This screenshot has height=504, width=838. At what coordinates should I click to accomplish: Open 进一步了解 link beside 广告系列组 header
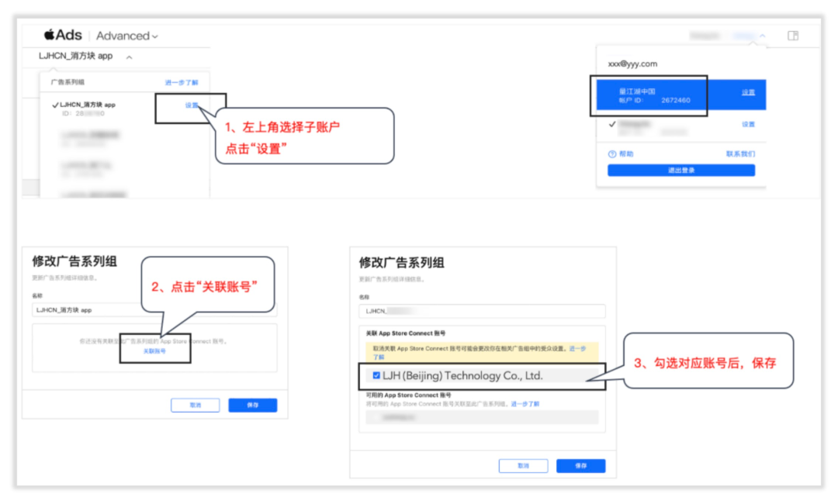pos(181,83)
